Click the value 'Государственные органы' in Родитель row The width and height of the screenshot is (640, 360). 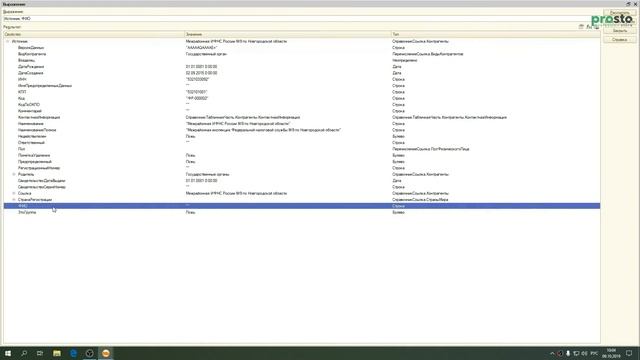point(207,174)
